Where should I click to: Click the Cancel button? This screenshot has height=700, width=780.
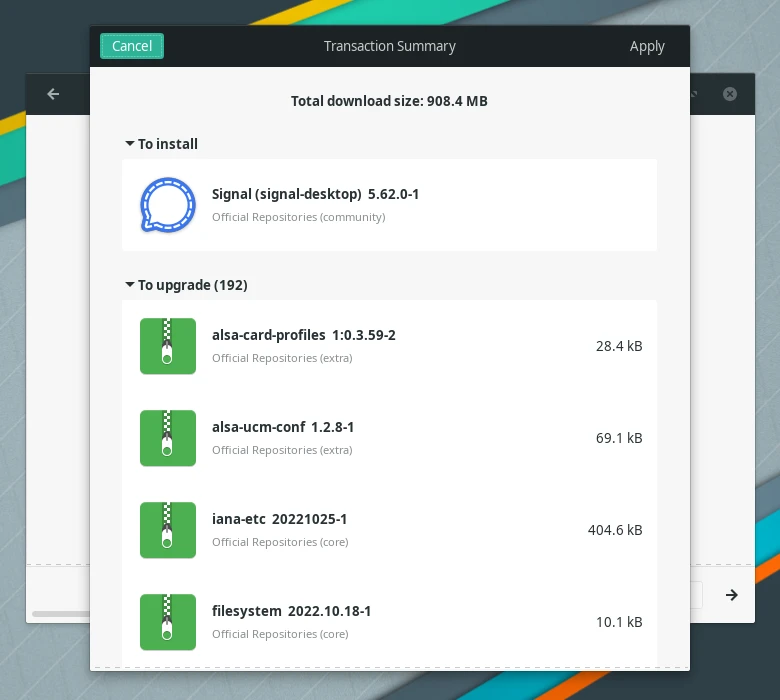click(132, 46)
